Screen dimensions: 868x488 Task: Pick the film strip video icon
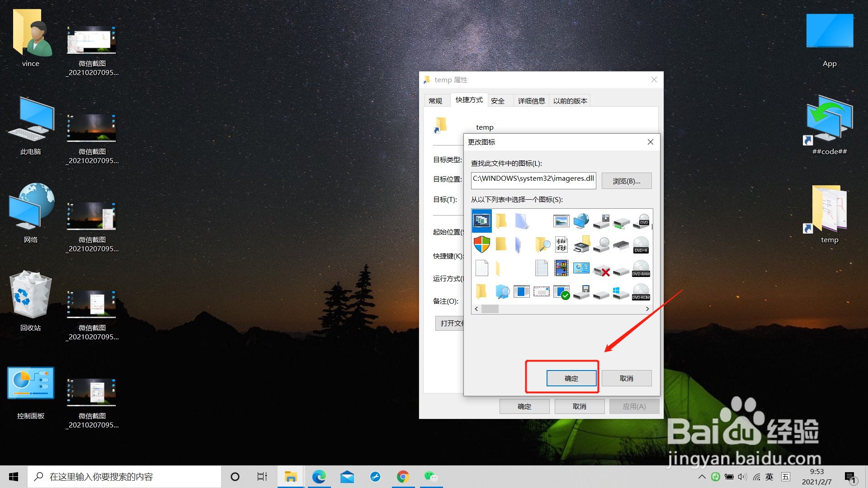coord(561,268)
